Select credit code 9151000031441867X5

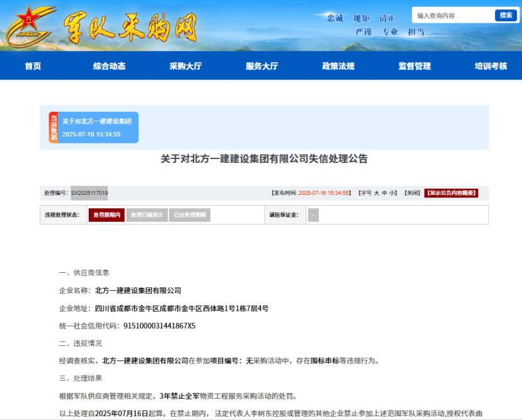pos(159,326)
